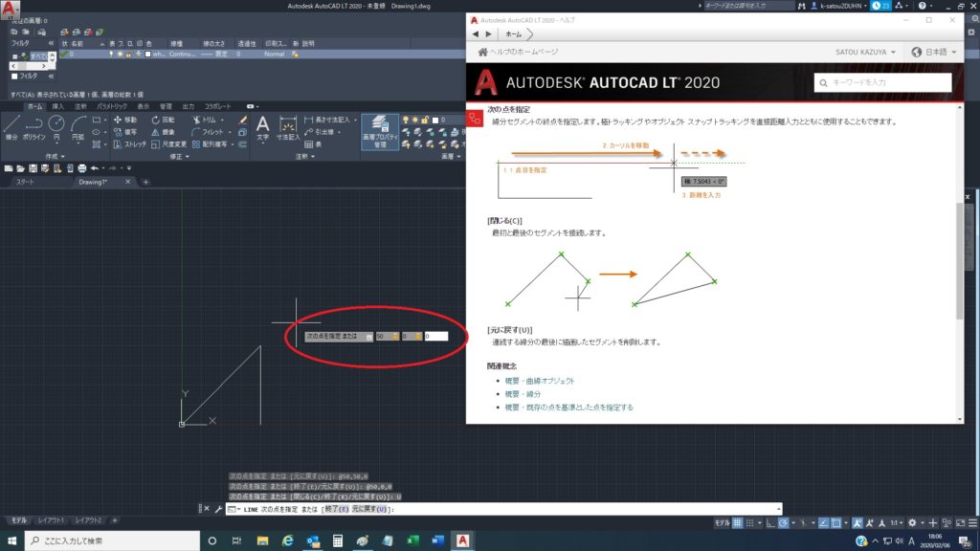Click the Scale (尺度変更) tool
Screen dimensions: 980x551
(168, 144)
